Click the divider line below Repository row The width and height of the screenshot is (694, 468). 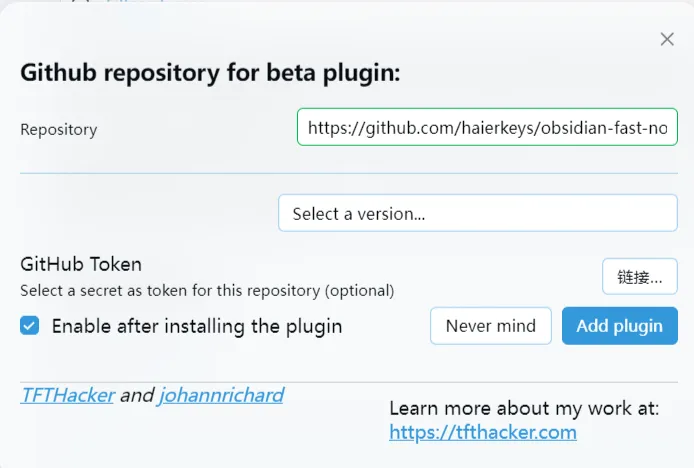tap(348, 173)
